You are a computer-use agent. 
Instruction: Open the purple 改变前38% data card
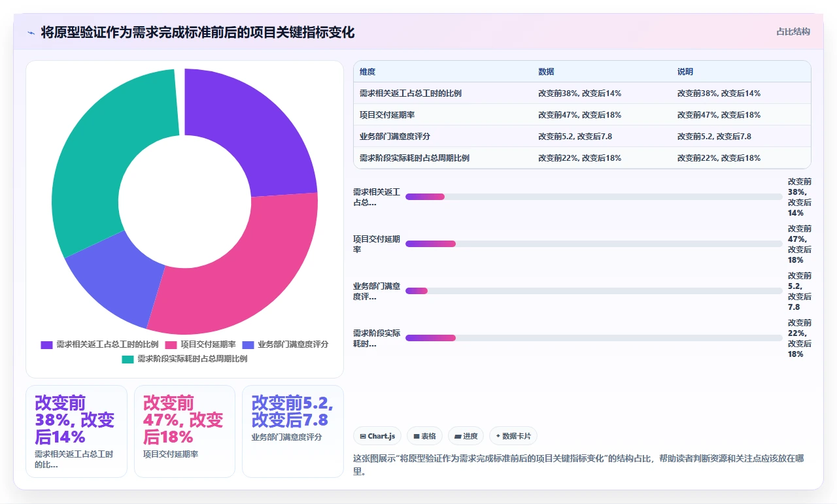(77, 431)
